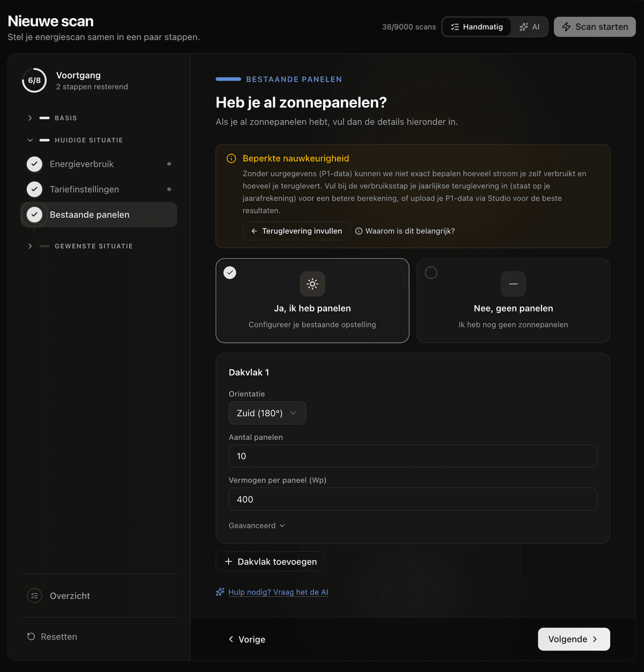Viewport: 644px width, 672px height.
Task: Go to the Tariefinstellingen step
Action: [84, 189]
